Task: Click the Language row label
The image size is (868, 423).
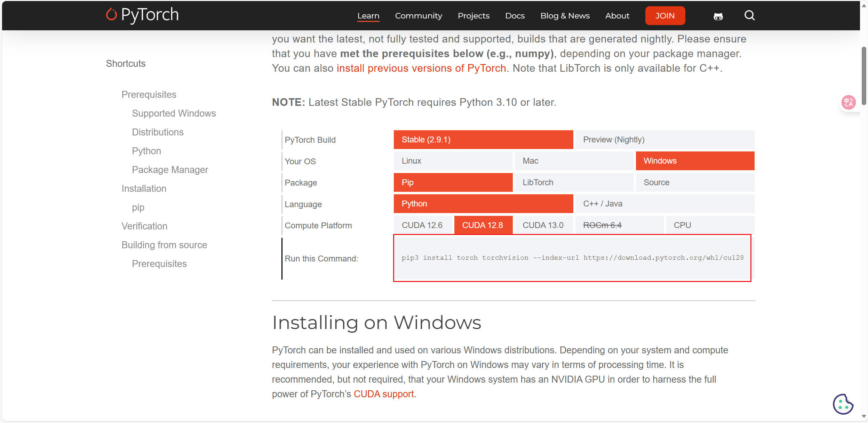Action: coord(303,204)
